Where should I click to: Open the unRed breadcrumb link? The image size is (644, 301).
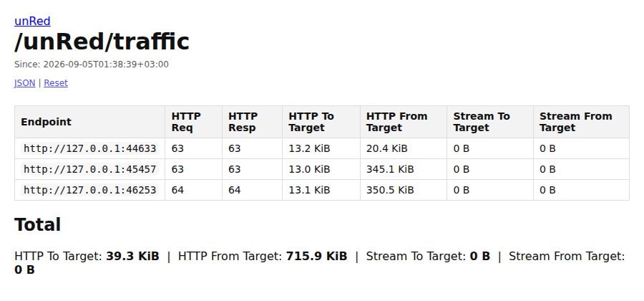pyautogui.click(x=32, y=21)
